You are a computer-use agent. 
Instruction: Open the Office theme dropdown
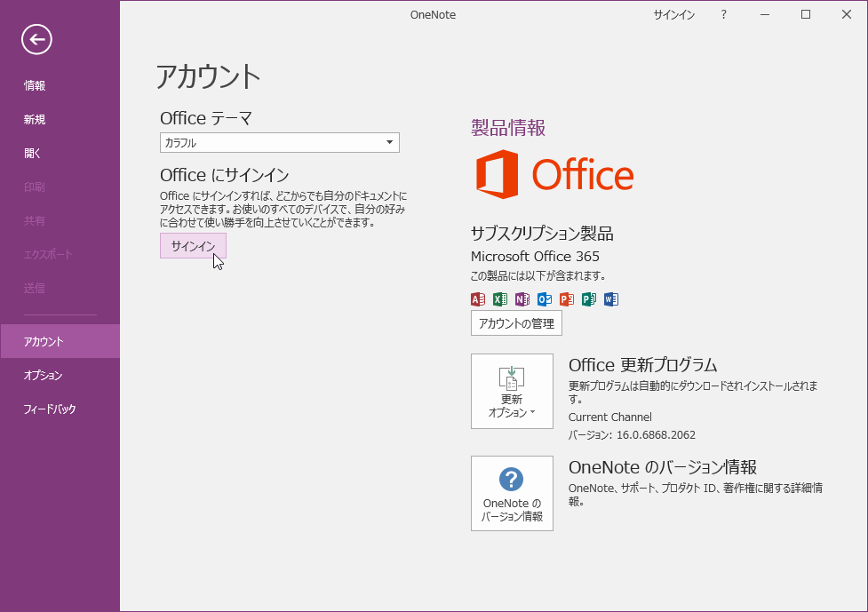coord(280,143)
